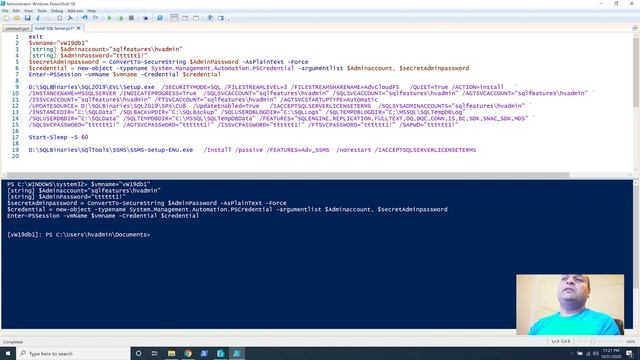Show Script Pane Right layout icon
Image resolution: width=640 pixels, height=360 pixels.
pos(185,18)
